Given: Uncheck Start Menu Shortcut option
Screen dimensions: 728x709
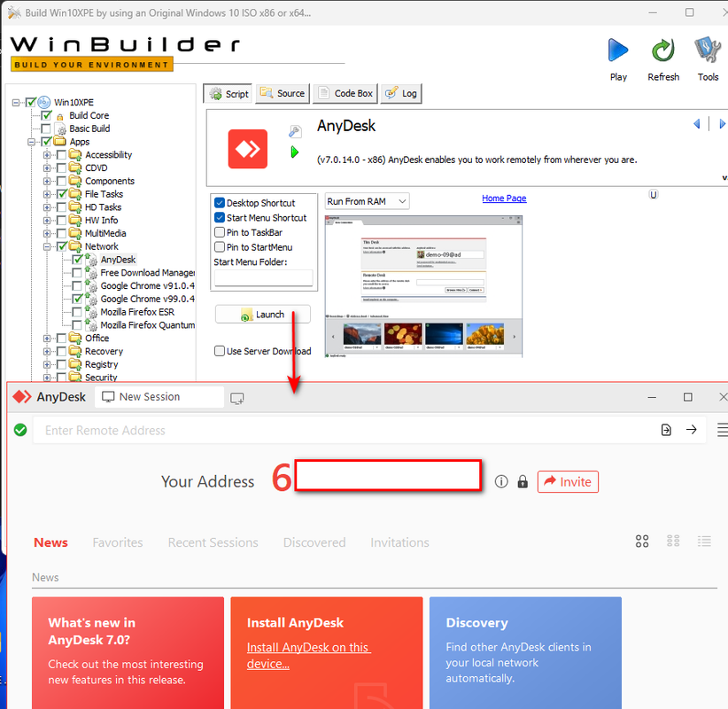Looking at the screenshot, I should pyautogui.click(x=220, y=217).
